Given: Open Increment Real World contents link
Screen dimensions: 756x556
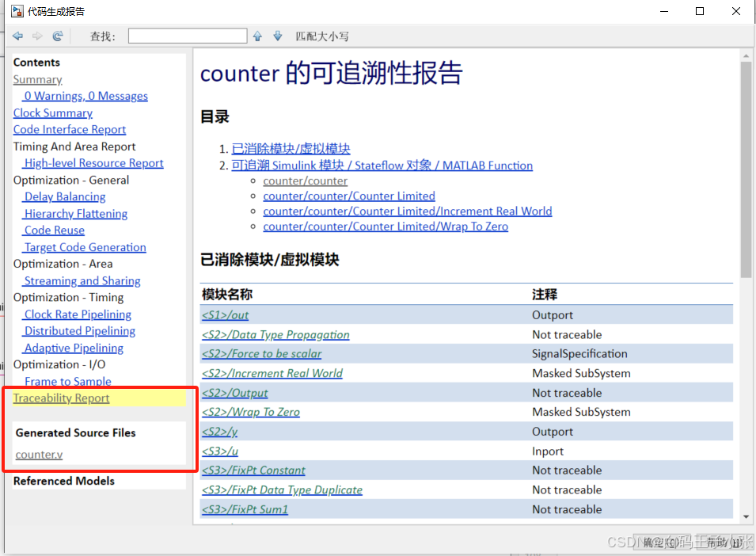Looking at the screenshot, I should (408, 211).
